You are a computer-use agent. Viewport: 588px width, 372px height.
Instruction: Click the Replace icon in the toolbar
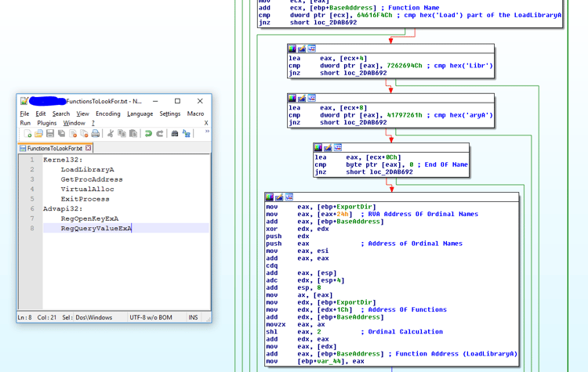(187, 134)
